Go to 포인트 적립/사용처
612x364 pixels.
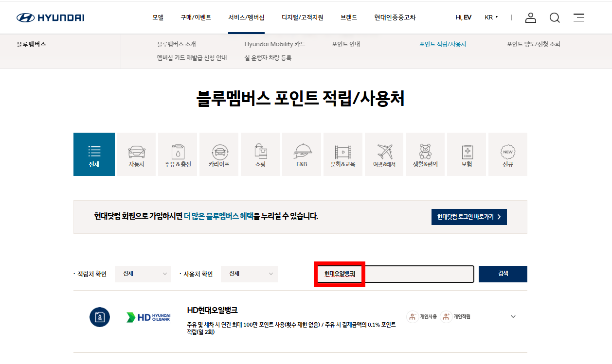443,44
